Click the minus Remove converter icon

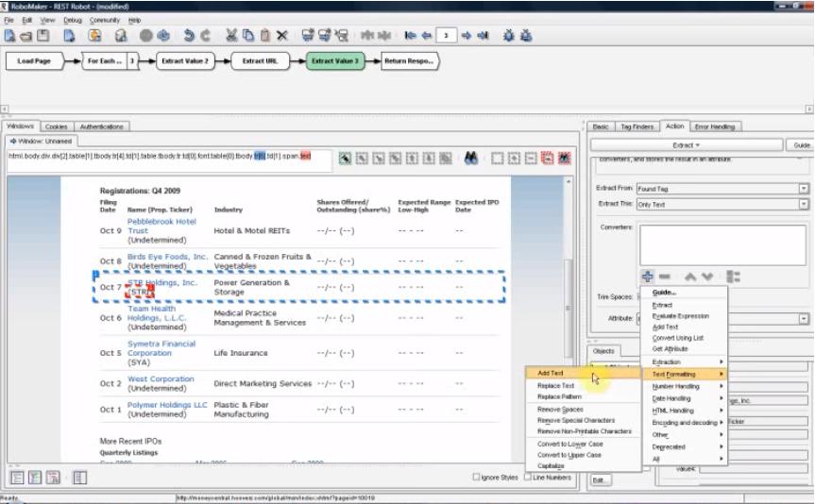tap(665, 277)
